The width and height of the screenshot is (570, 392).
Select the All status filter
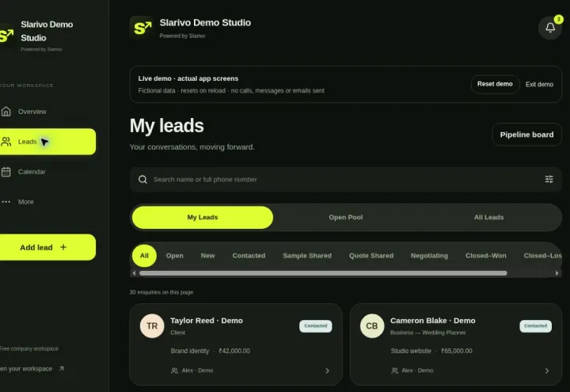coord(144,256)
